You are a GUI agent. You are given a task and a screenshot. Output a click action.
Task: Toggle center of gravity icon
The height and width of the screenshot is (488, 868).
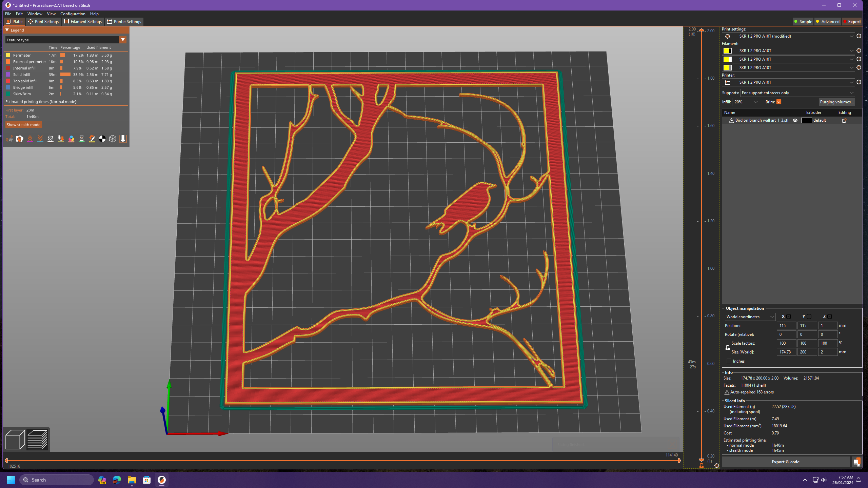tap(102, 139)
